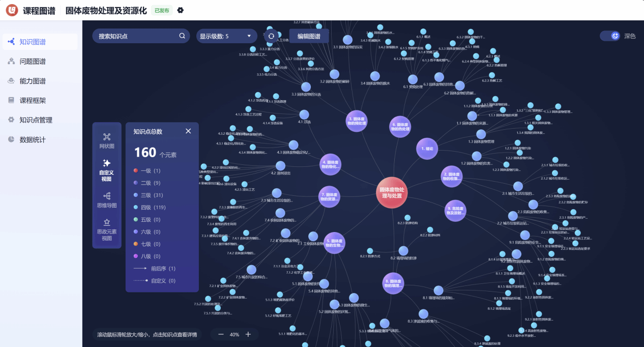Open 课程框架 in sidebar

pyautogui.click(x=40, y=101)
